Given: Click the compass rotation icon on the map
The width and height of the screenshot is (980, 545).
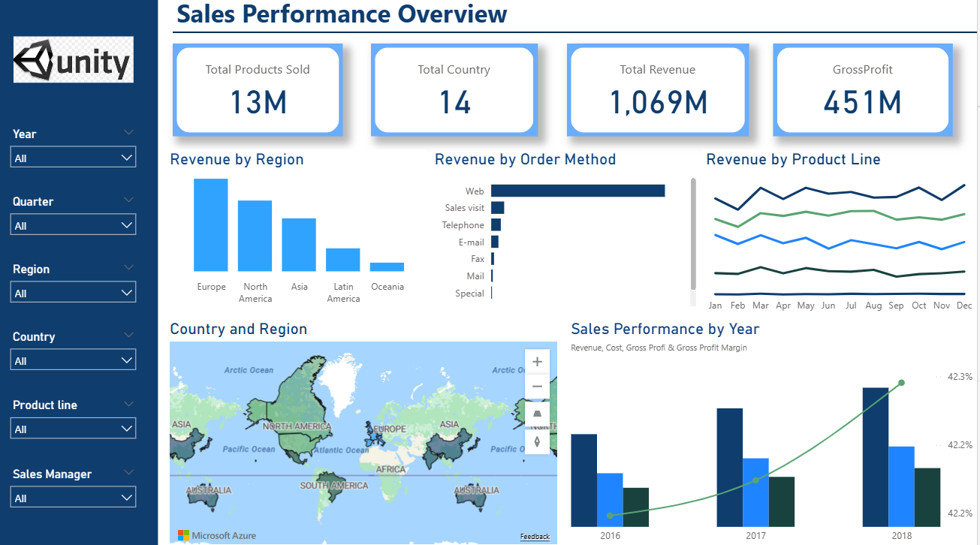Looking at the screenshot, I should click(537, 441).
